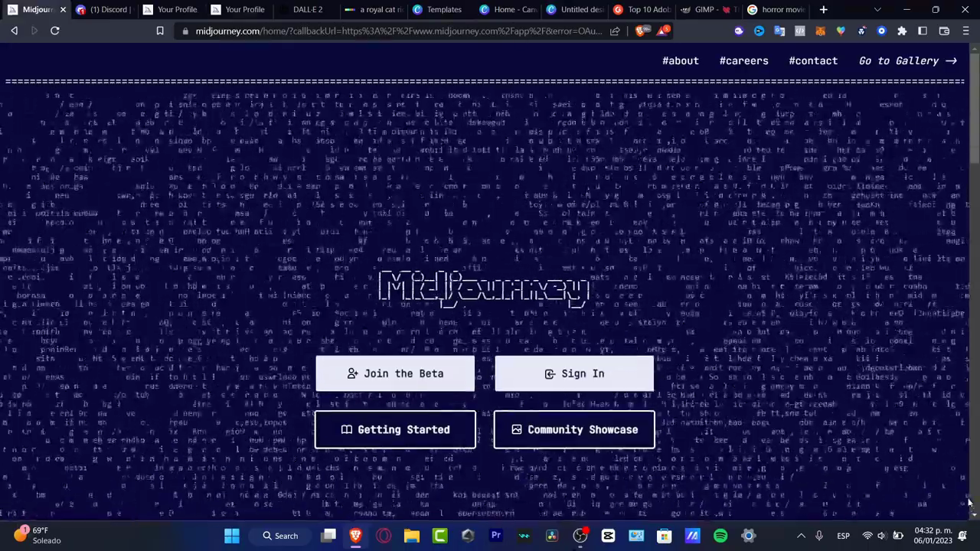Expand the tab search dropdown arrow
Viewport: 980px width, 551px height.
(877, 10)
